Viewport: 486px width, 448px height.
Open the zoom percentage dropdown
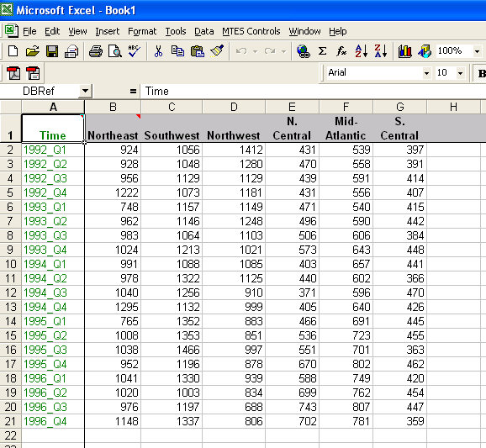pyautogui.click(x=477, y=51)
